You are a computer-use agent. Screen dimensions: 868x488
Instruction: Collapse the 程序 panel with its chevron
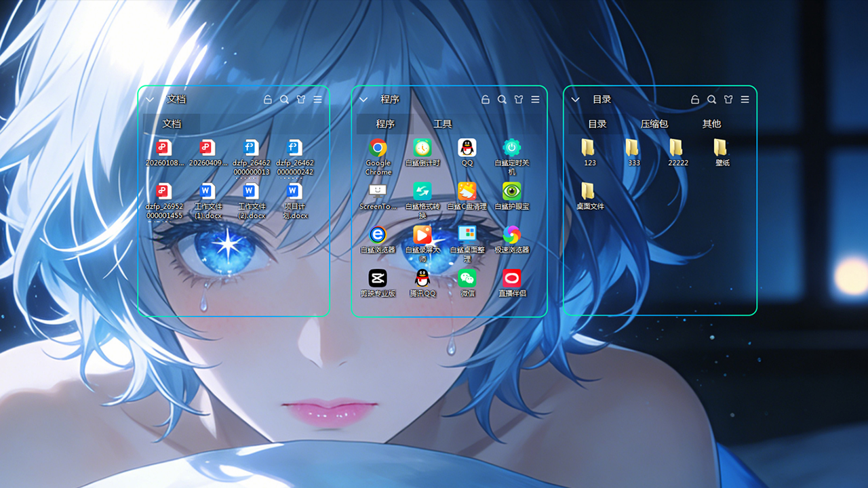click(x=363, y=100)
